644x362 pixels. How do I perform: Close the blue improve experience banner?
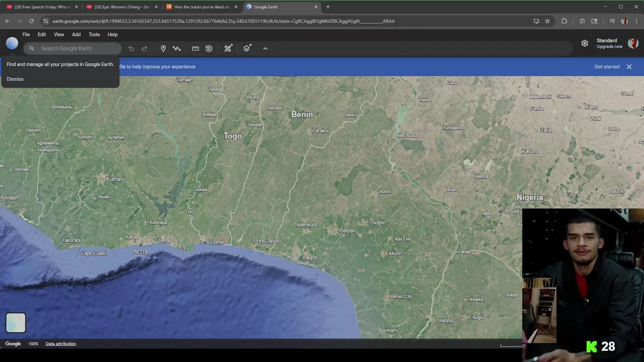[x=629, y=66]
